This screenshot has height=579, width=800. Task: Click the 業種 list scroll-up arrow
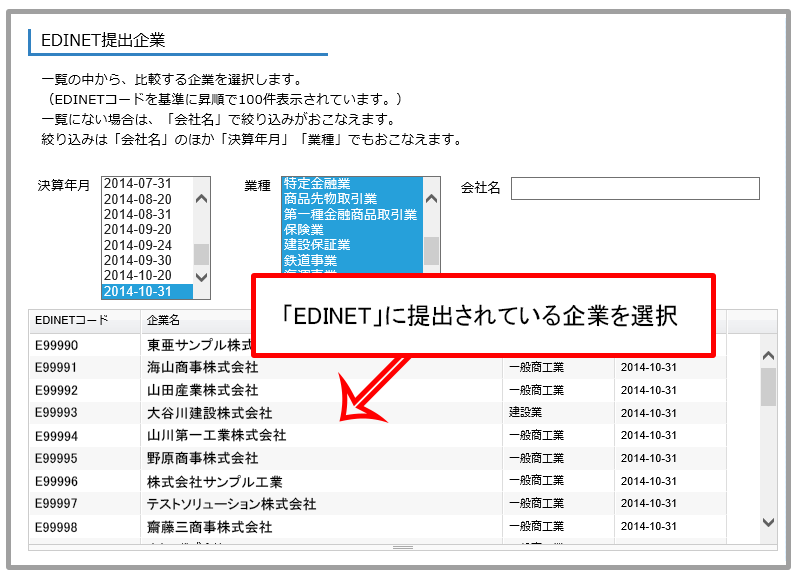[432, 199]
